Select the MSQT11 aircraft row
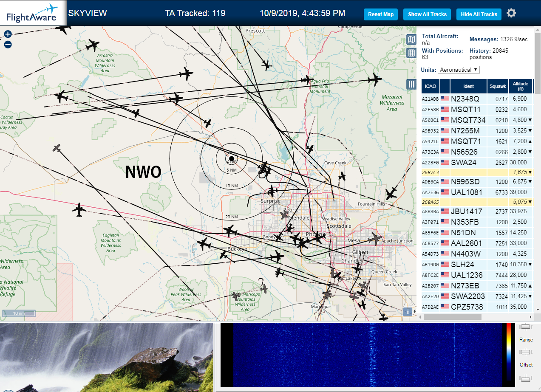The width and height of the screenshot is (541, 392). (477, 109)
